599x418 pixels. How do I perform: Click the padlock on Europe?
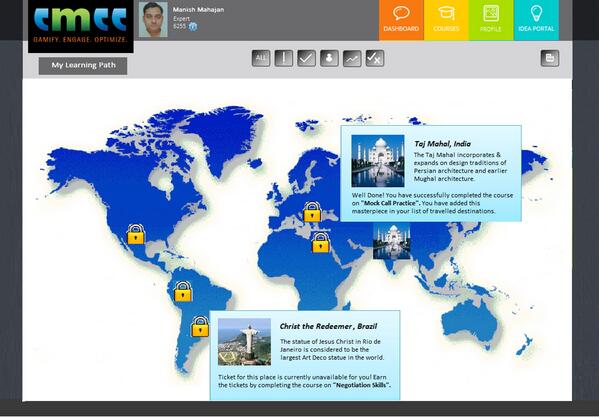[312, 212]
